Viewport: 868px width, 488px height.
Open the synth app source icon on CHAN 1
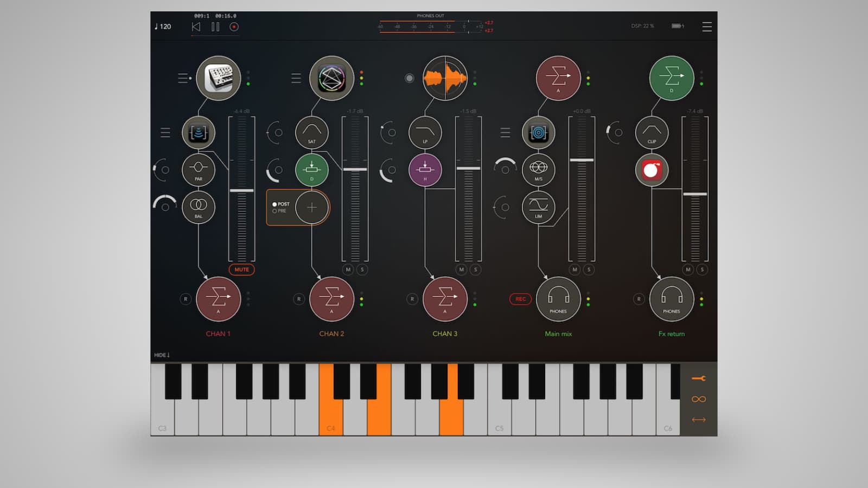(219, 78)
